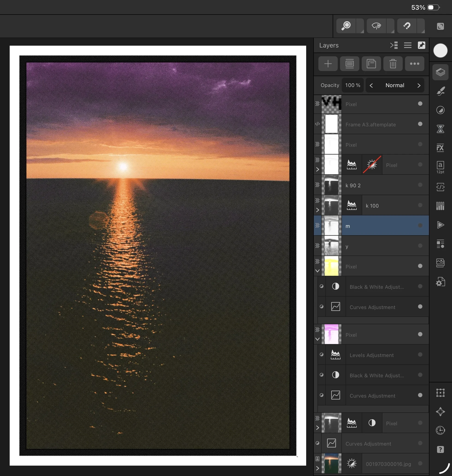
Task: Group layers button in Layers panel
Action: (371, 64)
